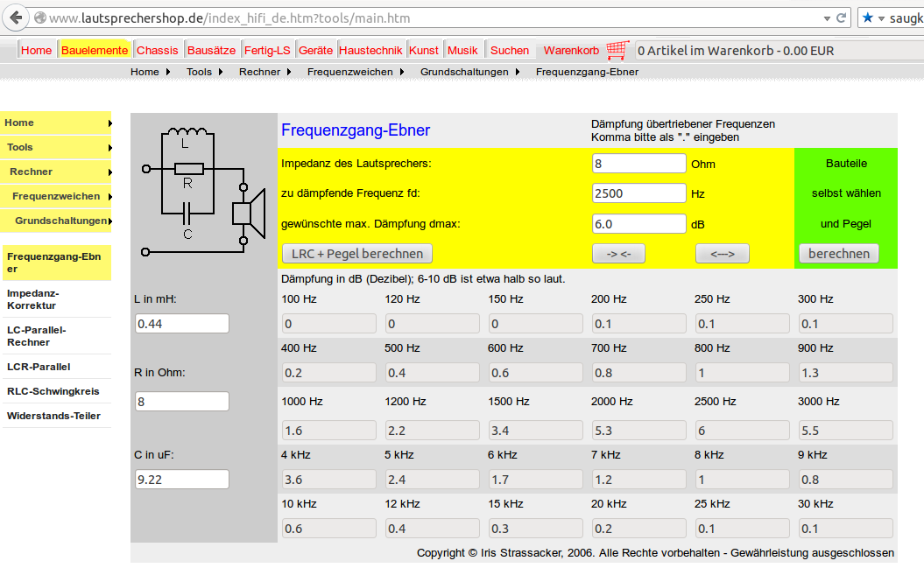Switch to the Musik tab
Screen dimensions: 924x582
(x=462, y=51)
